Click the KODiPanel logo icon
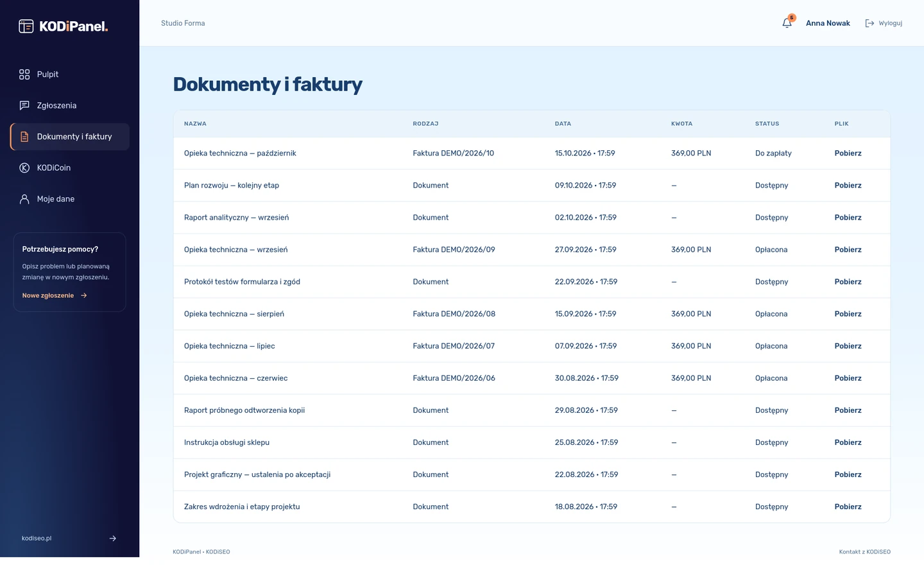The height and width of the screenshot is (572, 924). 26,26
